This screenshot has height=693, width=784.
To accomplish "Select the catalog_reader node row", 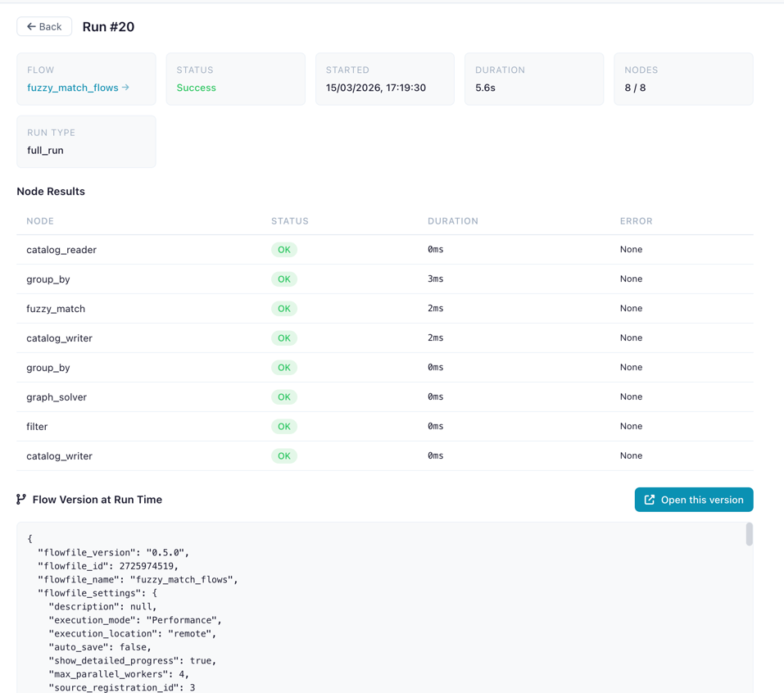I will [x=384, y=250].
